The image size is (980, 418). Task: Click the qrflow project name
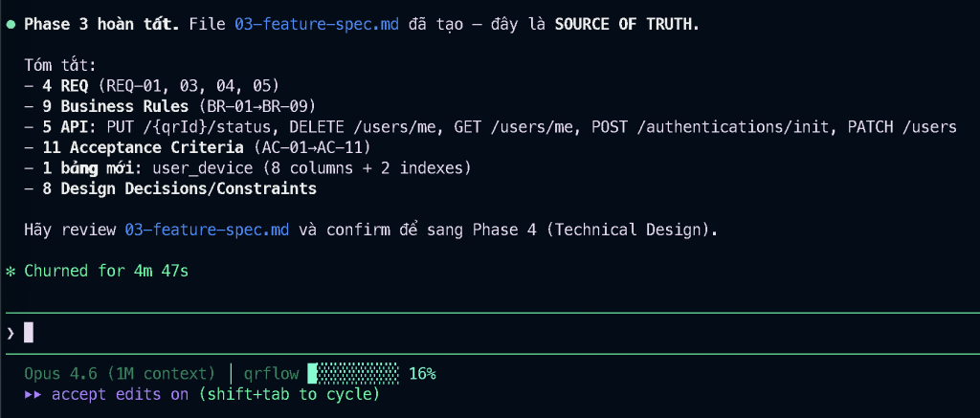point(271,373)
